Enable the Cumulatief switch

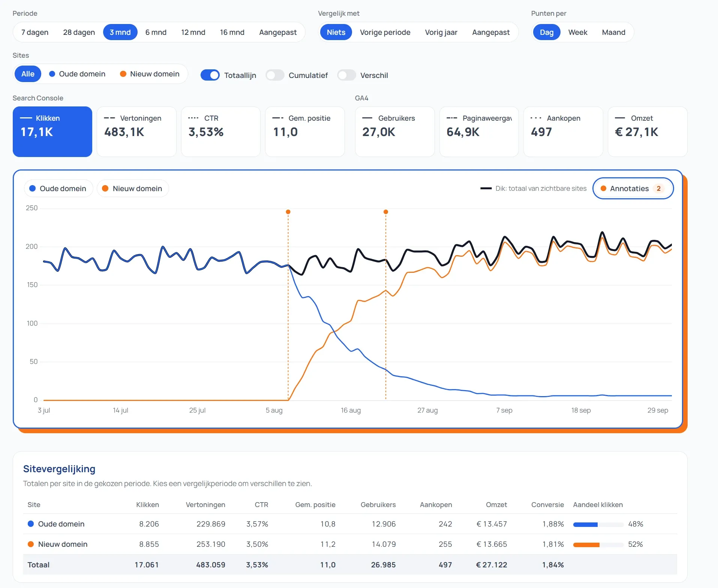tap(275, 75)
